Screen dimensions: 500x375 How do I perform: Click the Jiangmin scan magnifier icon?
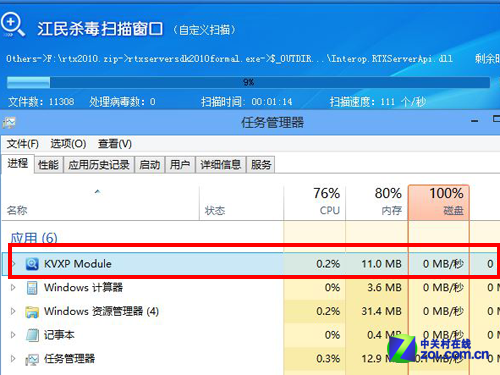13,25
